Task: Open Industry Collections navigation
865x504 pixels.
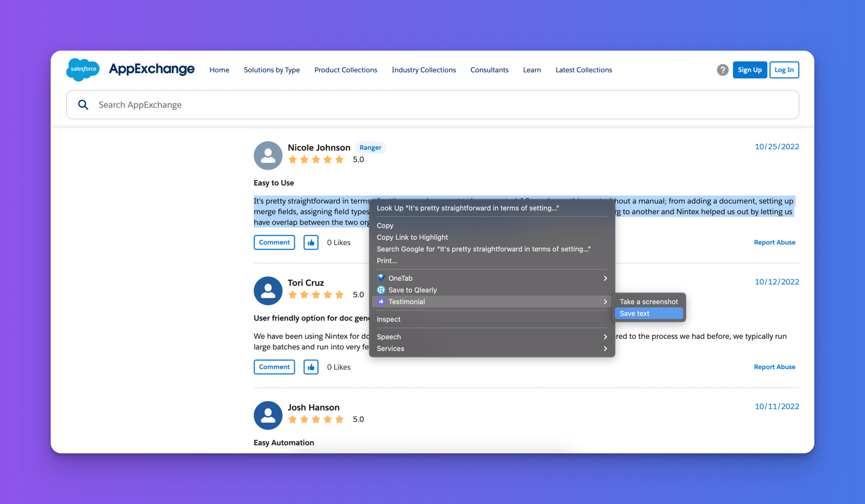Action: coord(424,70)
